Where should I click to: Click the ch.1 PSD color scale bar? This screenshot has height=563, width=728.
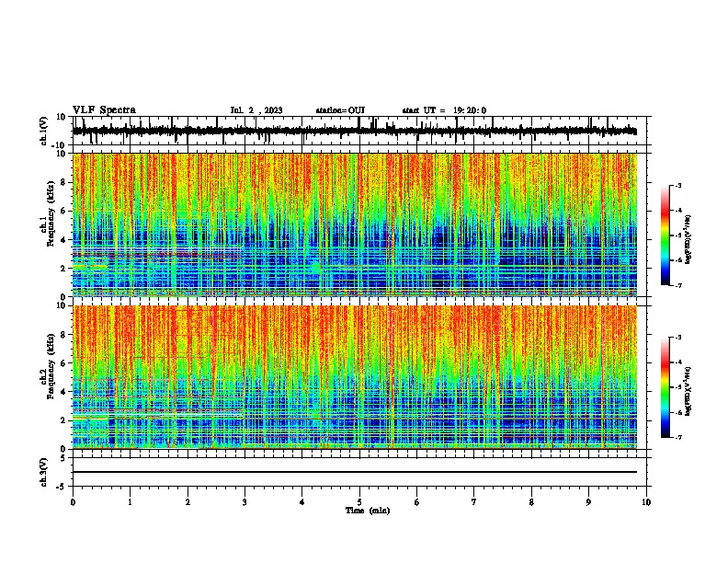tap(665, 236)
